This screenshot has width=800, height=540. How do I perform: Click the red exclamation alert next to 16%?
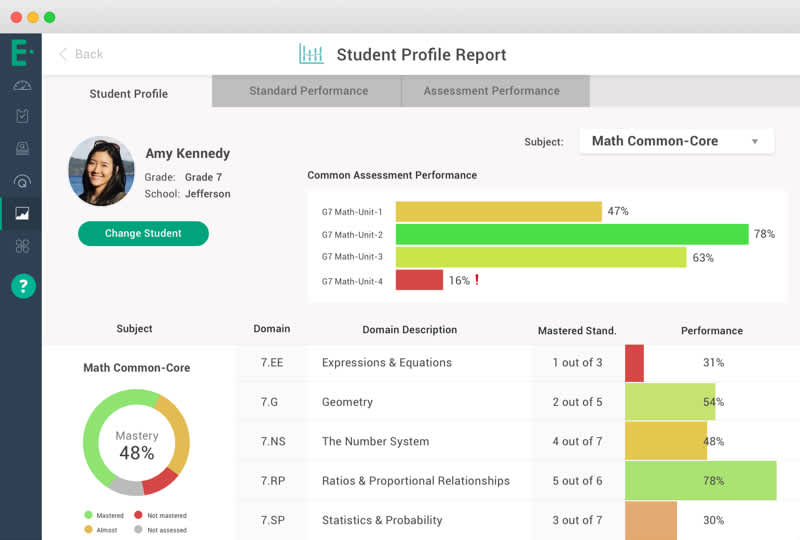tap(477, 280)
